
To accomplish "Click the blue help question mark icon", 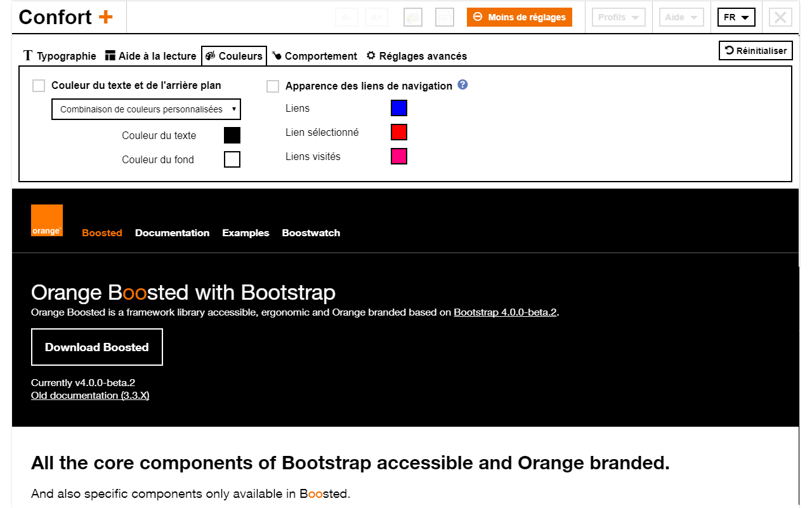I will coord(462,84).
